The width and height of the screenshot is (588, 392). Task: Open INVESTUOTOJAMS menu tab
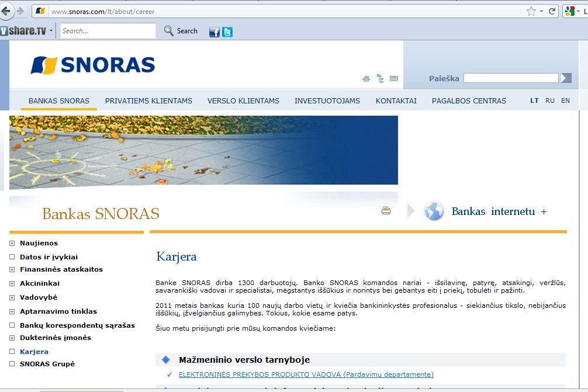(327, 101)
